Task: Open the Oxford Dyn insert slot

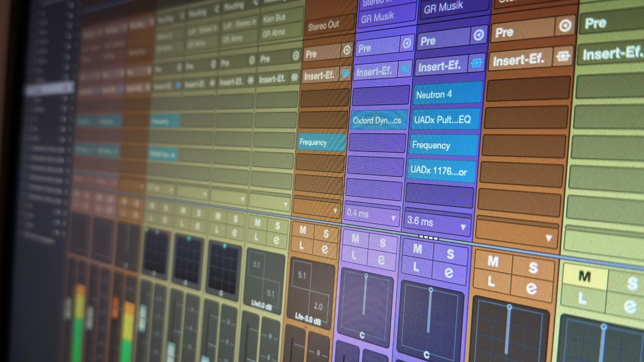Action: click(x=377, y=120)
